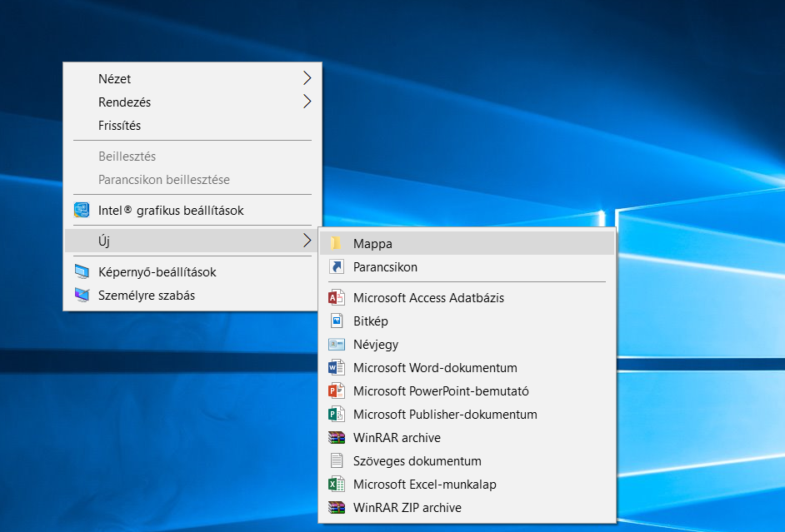Open Képernyő-beállítások display settings
Image resolution: width=785 pixels, height=532 pixels.
click(x=157, y=272)
